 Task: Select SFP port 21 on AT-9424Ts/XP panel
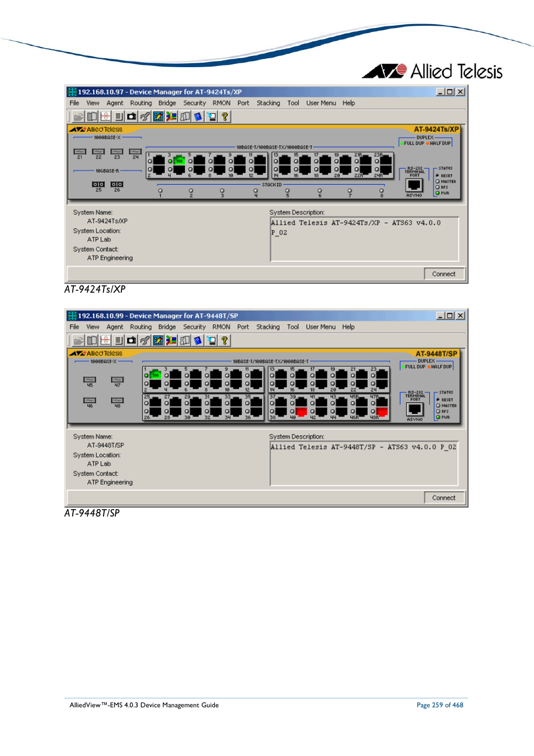pos(80,152)
